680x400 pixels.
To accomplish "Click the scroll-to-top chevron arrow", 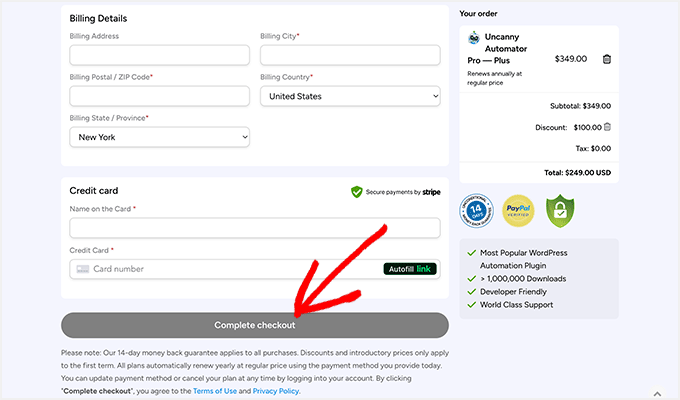I will [656, 393].
